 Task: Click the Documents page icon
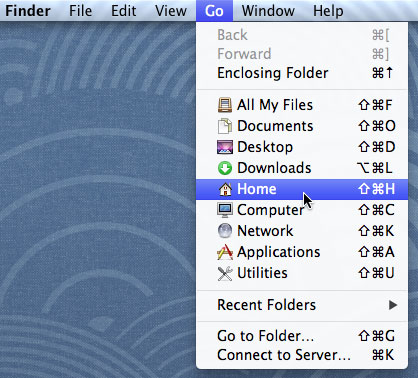tap(225, 126)
